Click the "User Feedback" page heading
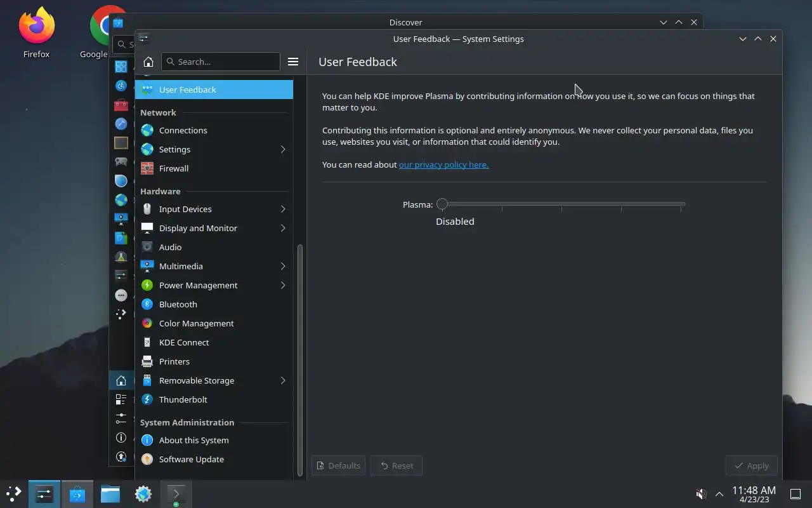 click(x=358, y=62)
